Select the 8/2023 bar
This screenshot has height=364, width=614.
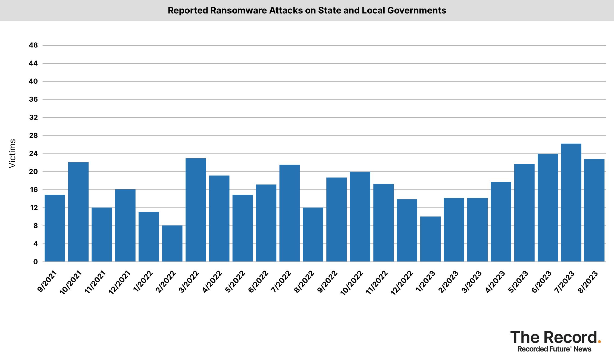[x=594, y=210]
